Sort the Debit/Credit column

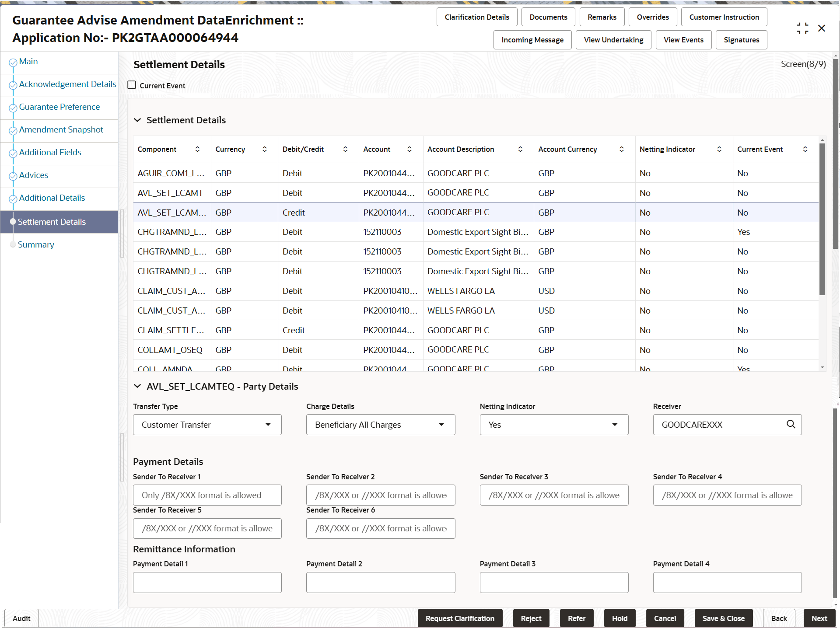tap(345, 149)
